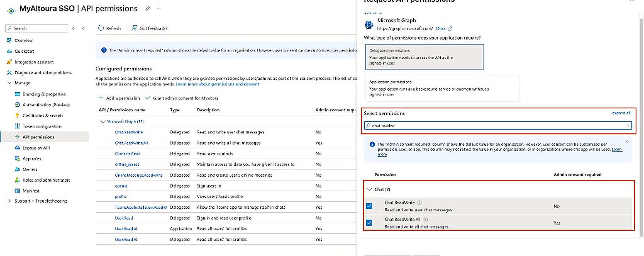
Task: Select the Application permissions card
Action: pyautogui.click(x=442, y=88)
